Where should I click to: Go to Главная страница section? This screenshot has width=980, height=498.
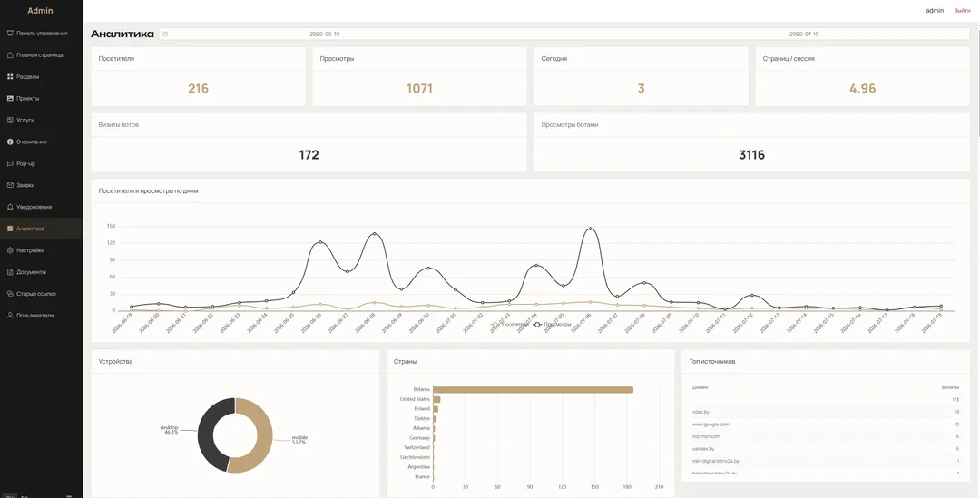41,55
